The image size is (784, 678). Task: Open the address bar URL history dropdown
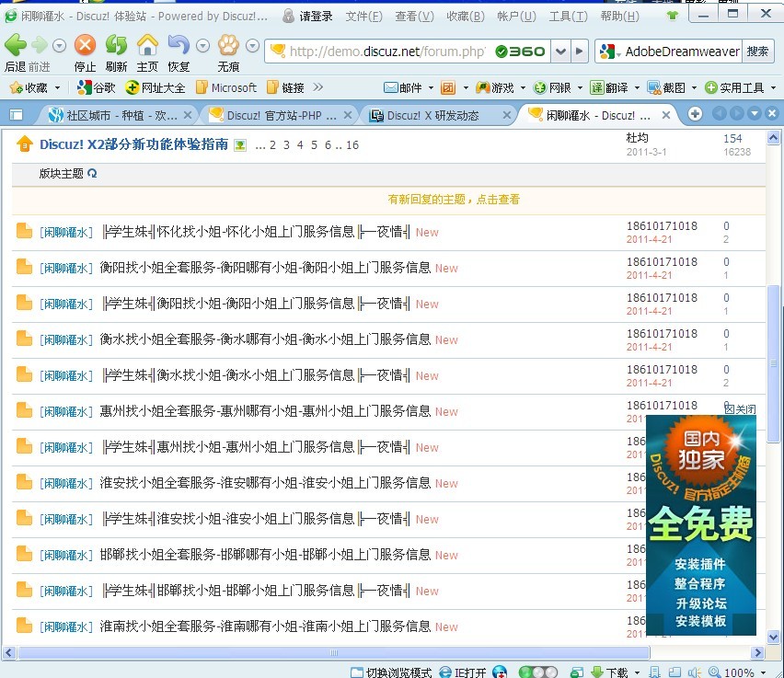(x=561, y=51)
